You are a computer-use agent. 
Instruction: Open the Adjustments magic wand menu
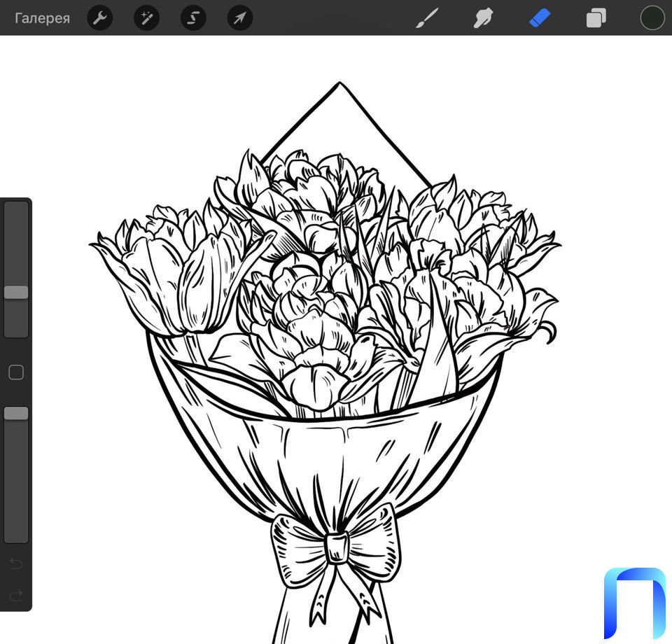click(x=146, y=18)
